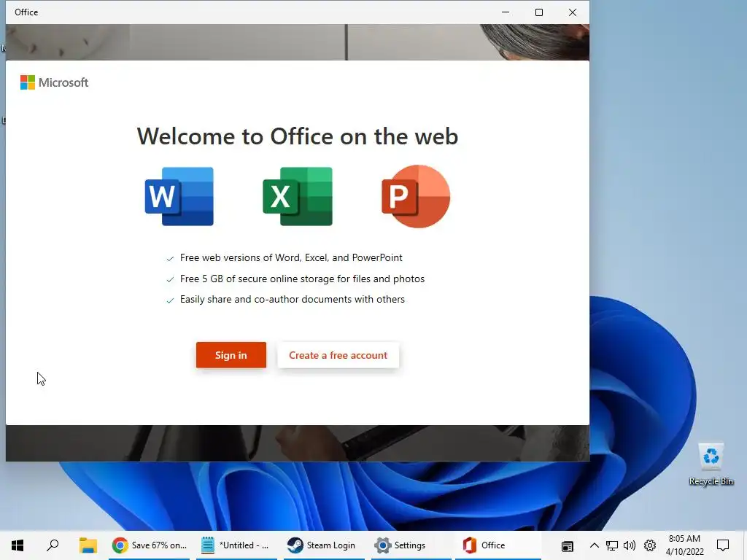Click 'Easily share and co-author documents' line
Image resolution: width=747 pixels, height=560 pixels.
(x=292, y=299)
